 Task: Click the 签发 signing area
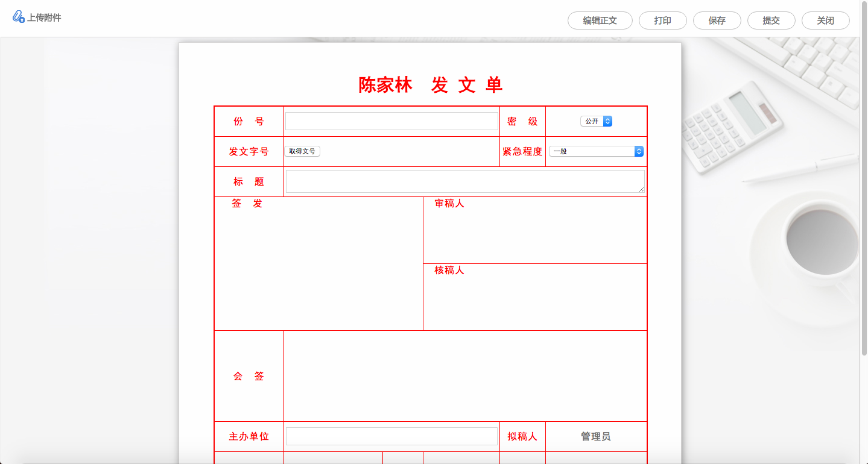tap(318, 263)
